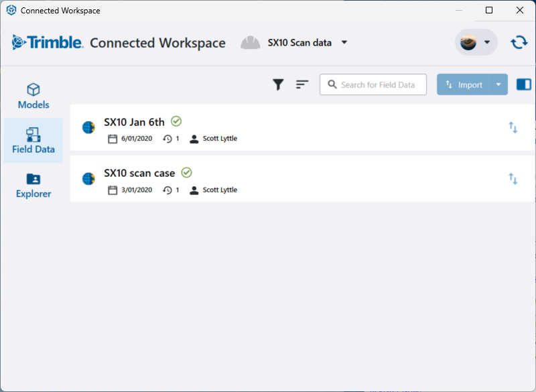
Task: Click the transfer arrows for SX10 scan case
Action: [x=513, y=179]
